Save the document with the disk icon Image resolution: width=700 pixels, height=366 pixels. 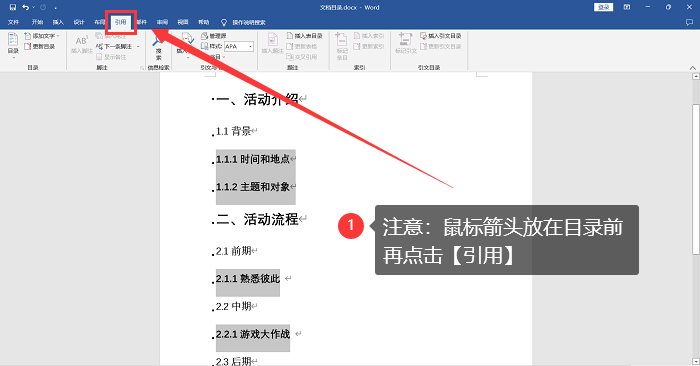coord(12,7)
